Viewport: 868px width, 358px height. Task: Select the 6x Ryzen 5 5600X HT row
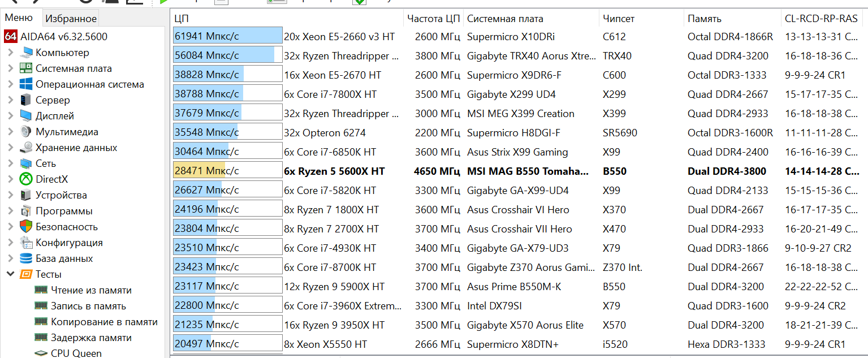coord(519,171)
